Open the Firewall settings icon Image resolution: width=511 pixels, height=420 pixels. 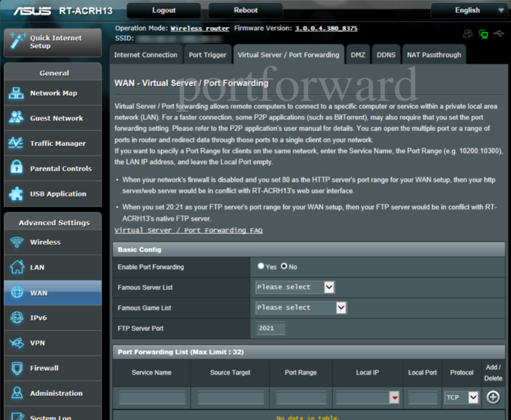pyautogui.click(x=16, y=368)
